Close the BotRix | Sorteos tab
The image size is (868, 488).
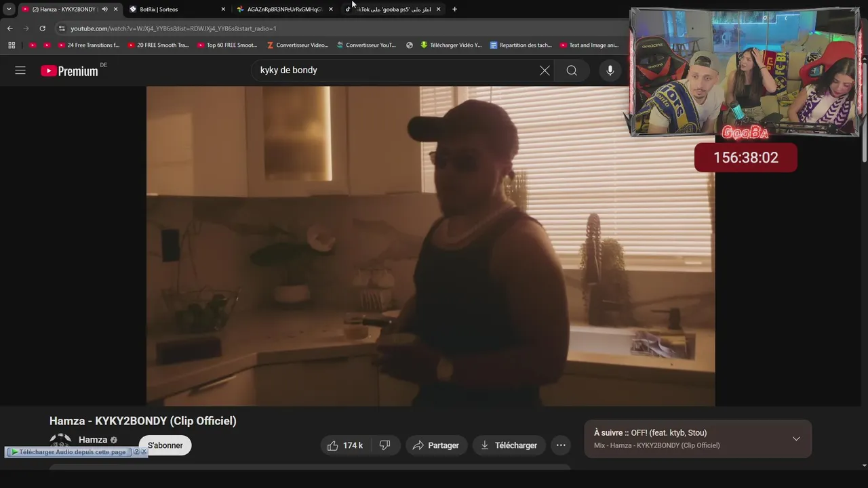coord(223,9)
